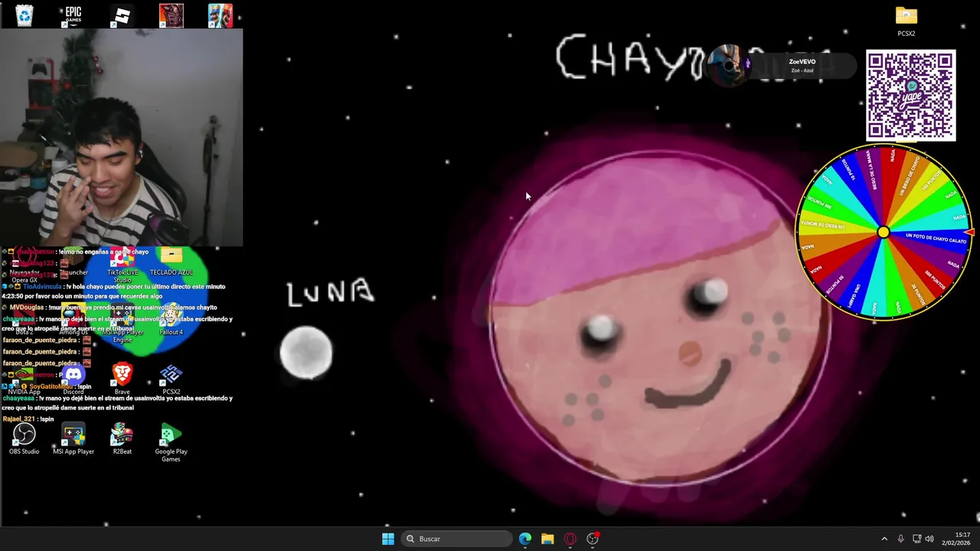Open File Explorer from the taskbar
The height and width of the screenshot is (551, 980).
(547, 539)
